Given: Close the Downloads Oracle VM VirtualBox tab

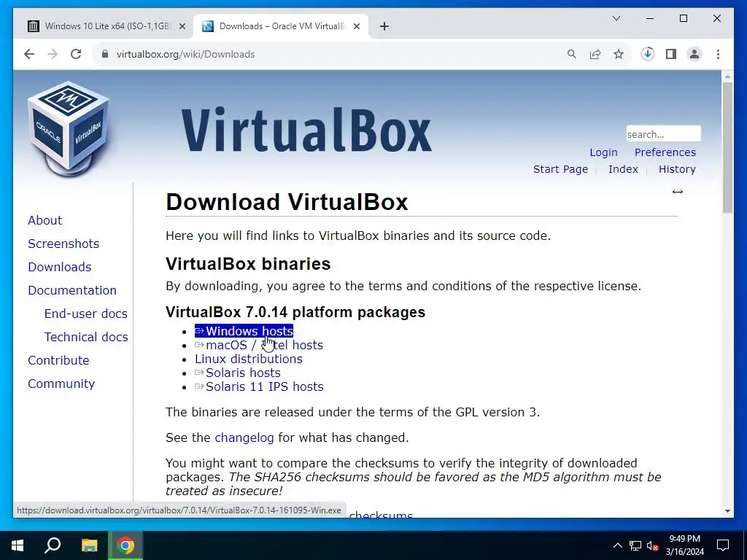Looking at the screenshot, I should click(x=356, y=27).
